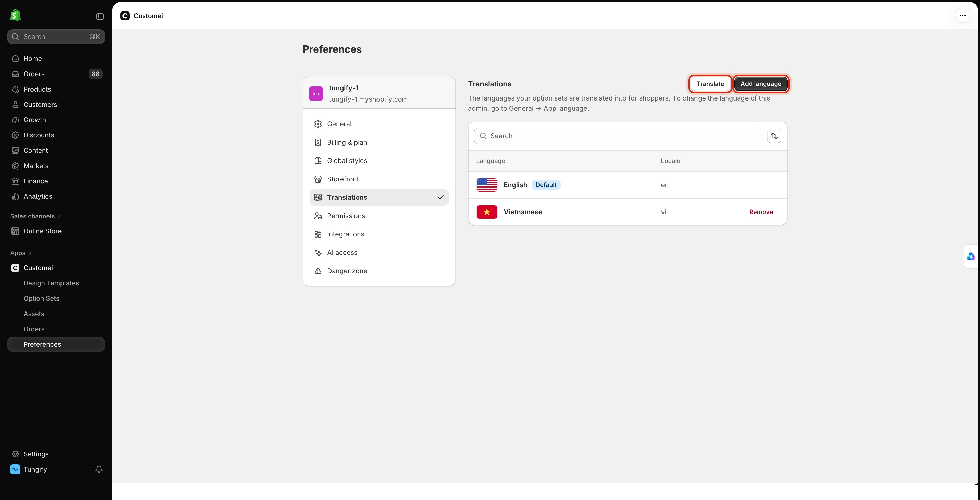This screenshot has height=500, width=980.
Task: Click the Markets globe icon
Action: 15,166
